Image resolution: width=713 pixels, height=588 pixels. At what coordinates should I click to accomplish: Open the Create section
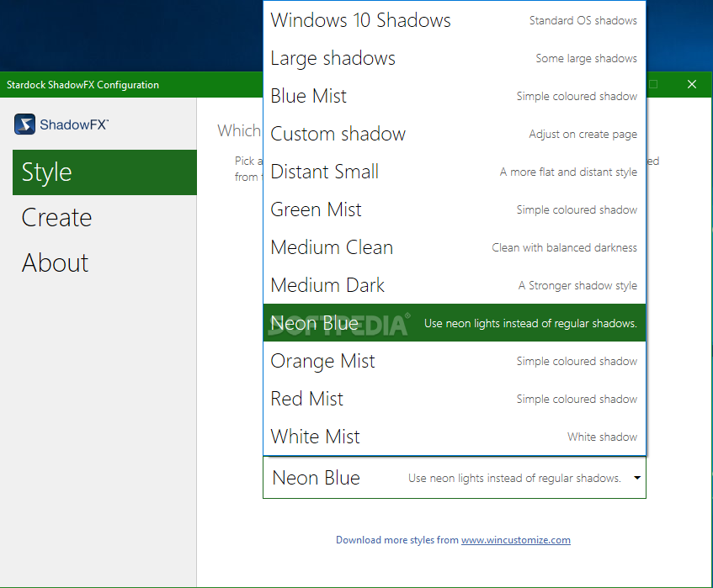104,217
